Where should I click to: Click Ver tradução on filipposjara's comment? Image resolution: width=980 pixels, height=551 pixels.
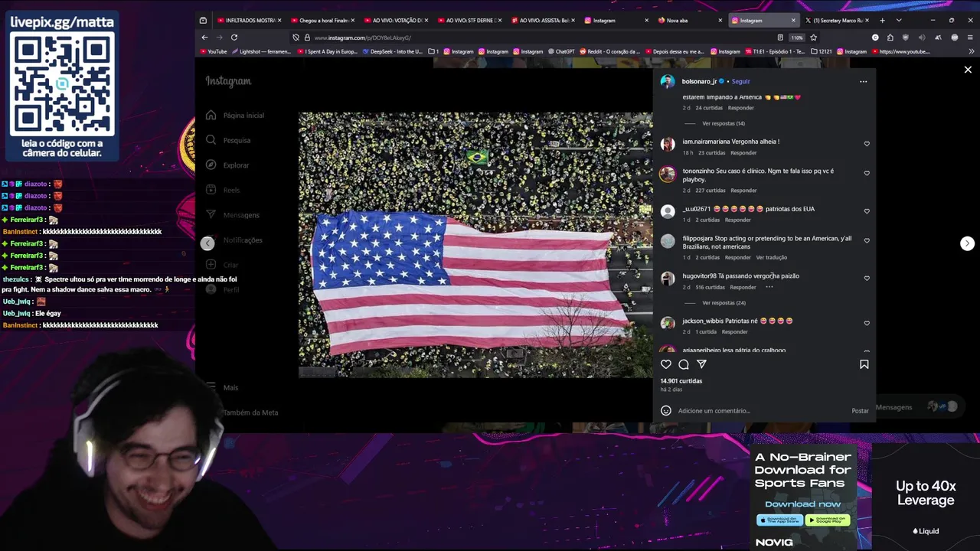(771, 258)
